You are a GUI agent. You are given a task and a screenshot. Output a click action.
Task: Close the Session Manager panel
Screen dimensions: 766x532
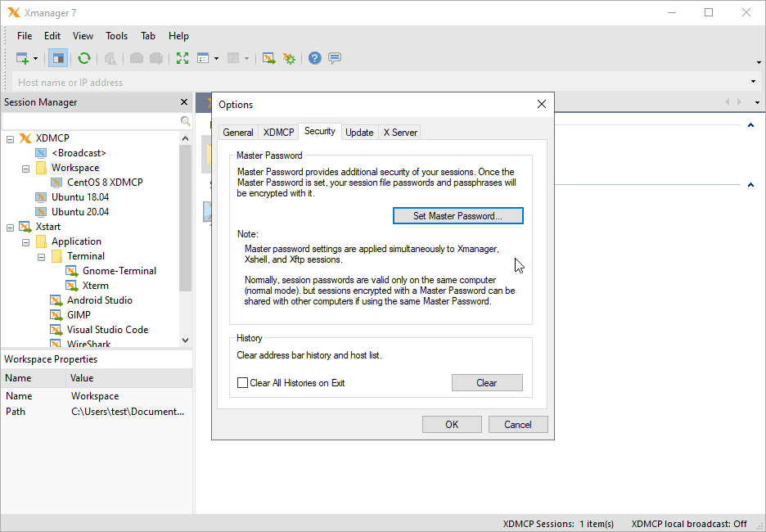coord(184,102)
